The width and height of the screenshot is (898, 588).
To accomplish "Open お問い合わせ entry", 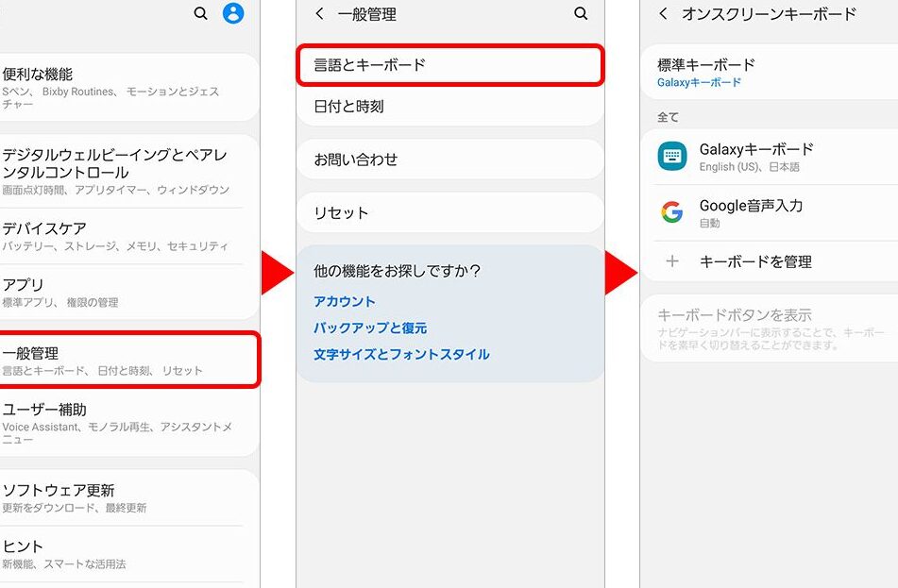I will point(449,160).
